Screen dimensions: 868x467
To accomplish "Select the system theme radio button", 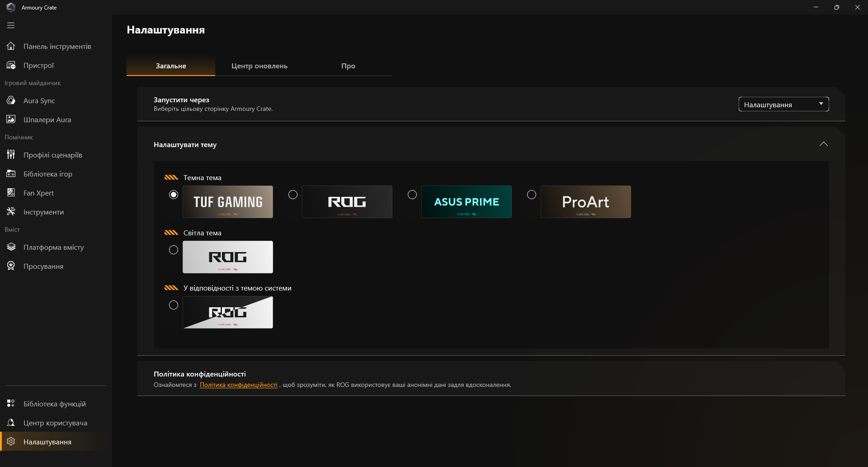I will tap(174, 305).
